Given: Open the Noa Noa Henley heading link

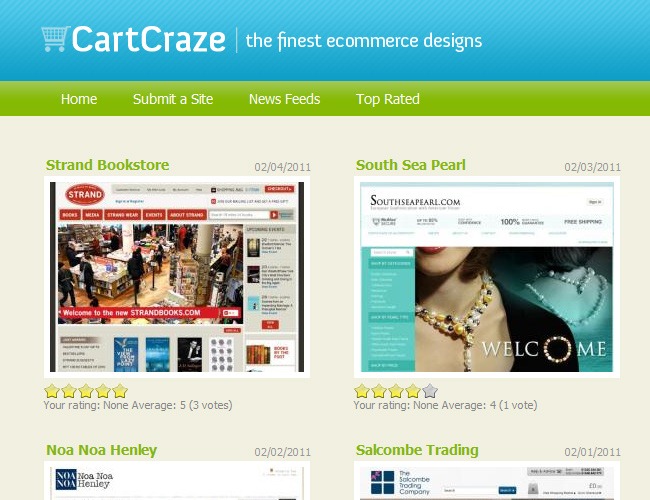Looking at the screenshot, I should 101,450.
